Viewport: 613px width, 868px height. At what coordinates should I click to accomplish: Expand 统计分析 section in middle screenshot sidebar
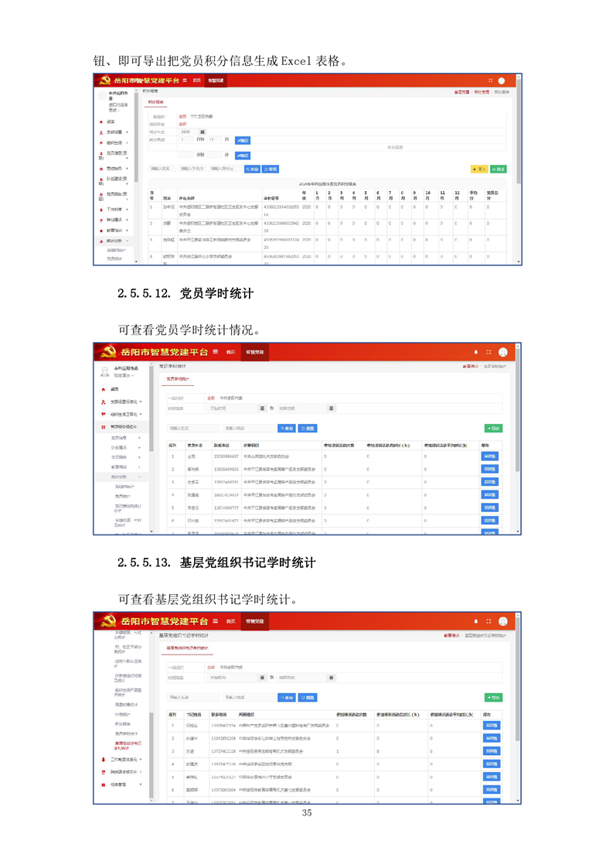122,477
